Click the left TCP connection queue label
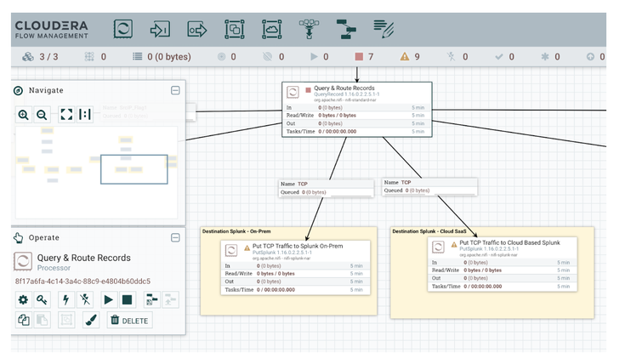Image resolution: width=625 pixels, height=364 pixels. click(326, 188)
